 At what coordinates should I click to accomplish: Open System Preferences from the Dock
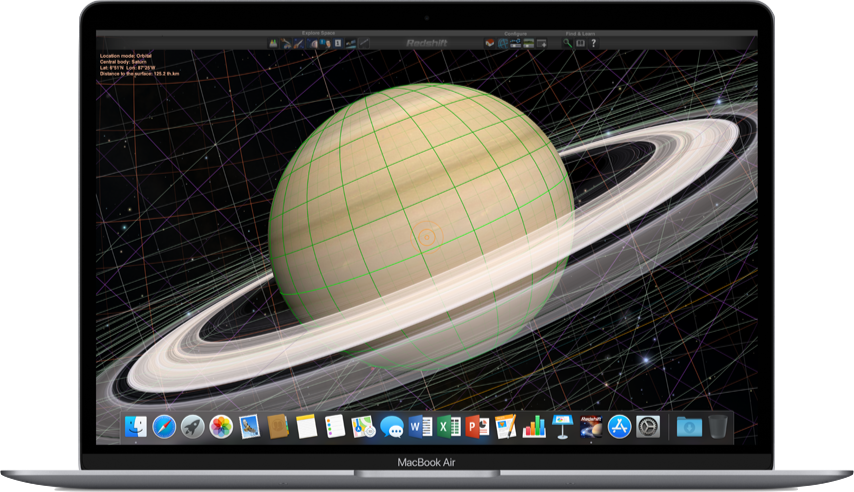pos(648,427)
